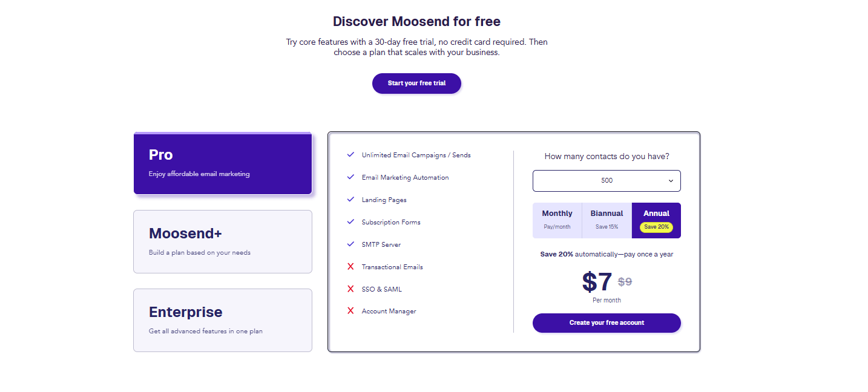Select the Moosend+ plan card
868x392 pixels.
click(222, 241)
